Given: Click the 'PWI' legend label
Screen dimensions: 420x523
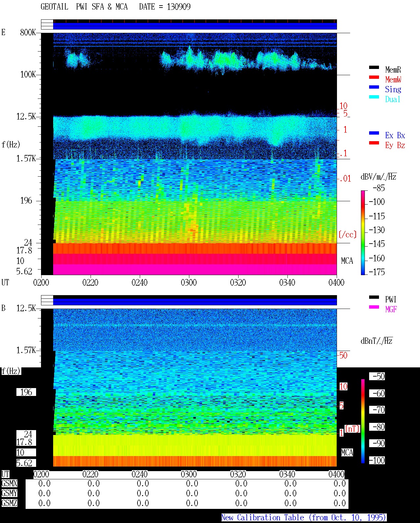Looking at the screenshot, I should pos(391,299).
